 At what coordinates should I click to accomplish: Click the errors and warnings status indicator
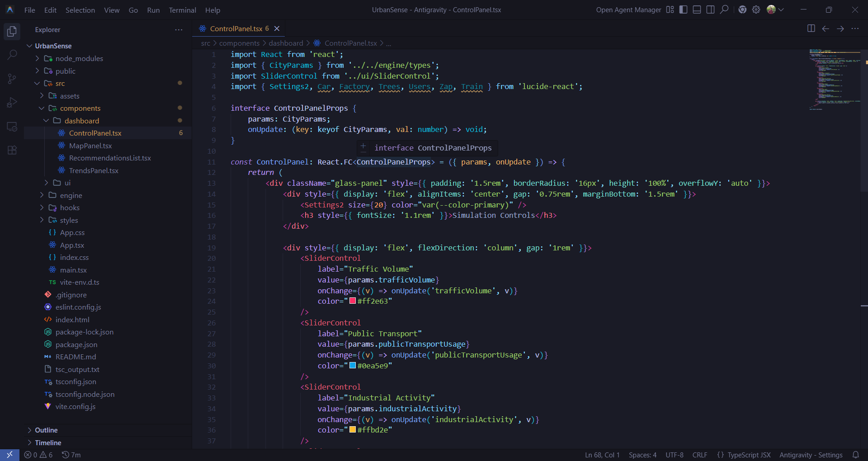point(38,455)
